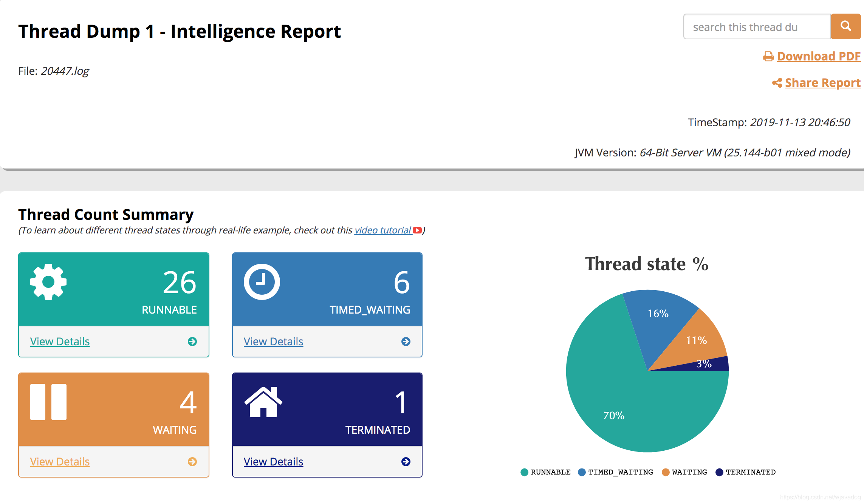Click the TERMINATED house icon
Viewport: 864px width, 504px height.
coord(263,402)
